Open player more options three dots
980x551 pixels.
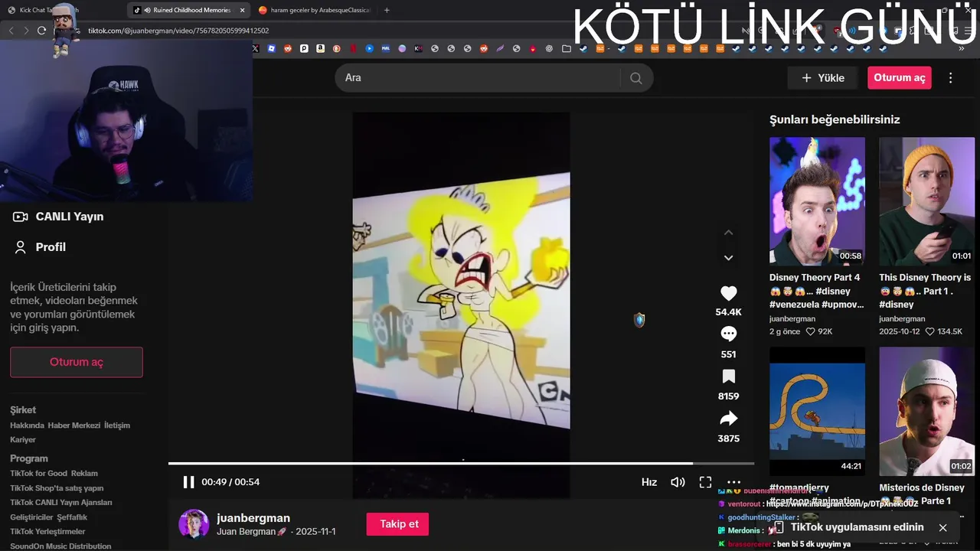coord(733,482)
